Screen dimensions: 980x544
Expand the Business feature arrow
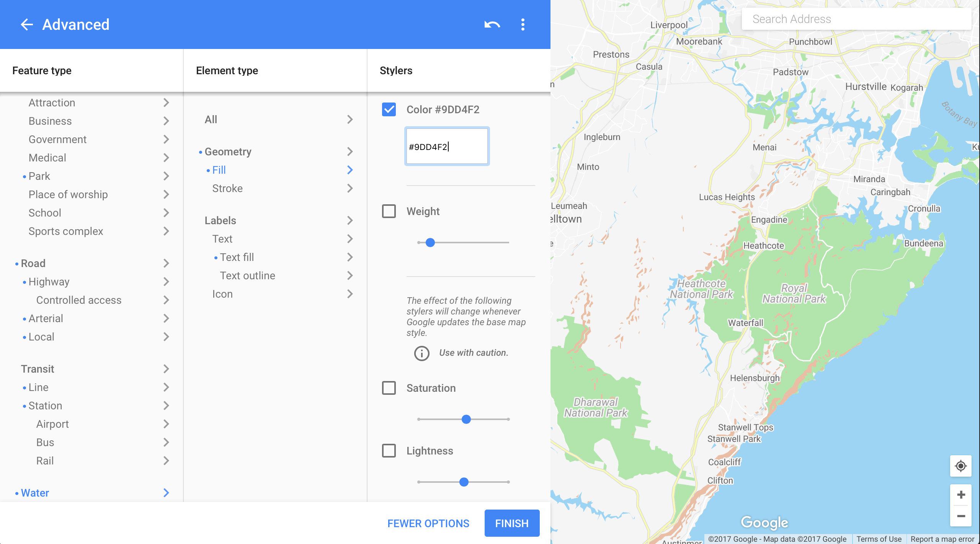pyautogui.click(x=166, y=121)
